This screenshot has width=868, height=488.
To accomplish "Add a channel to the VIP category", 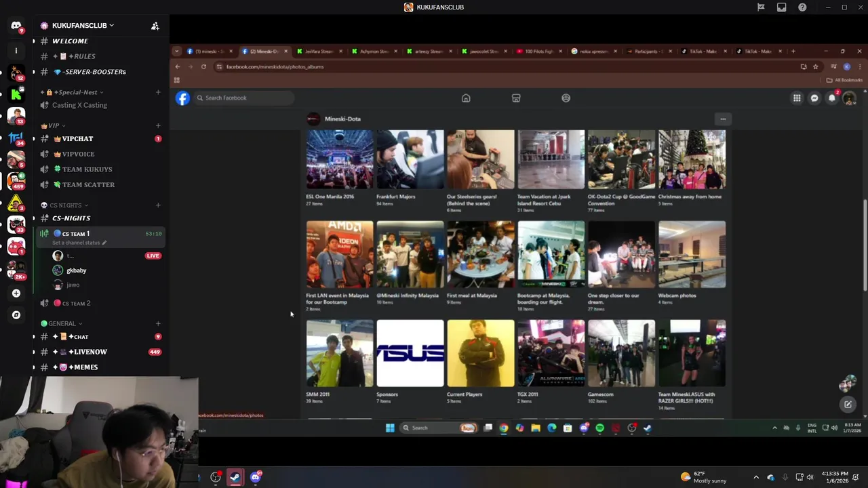I will tap(158, 125).
